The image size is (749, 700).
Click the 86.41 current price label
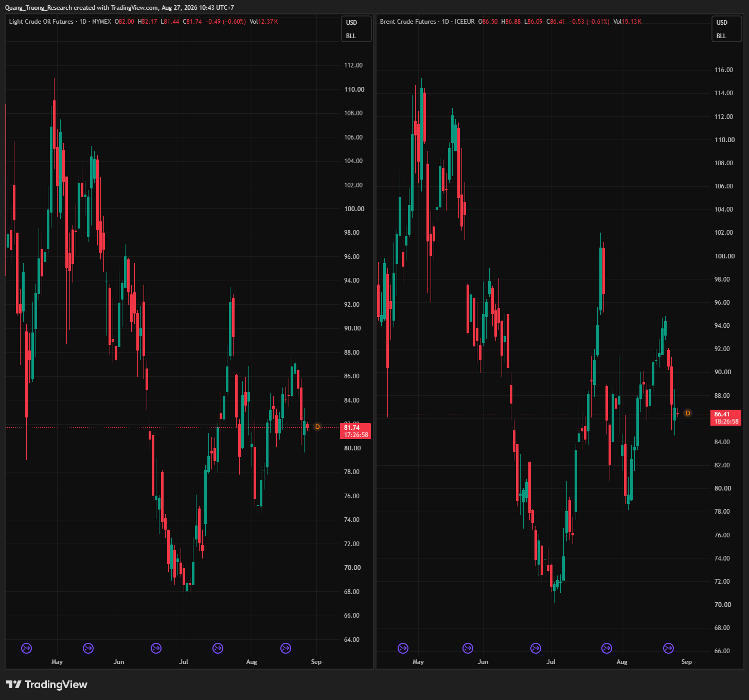(x=726, y=417)
